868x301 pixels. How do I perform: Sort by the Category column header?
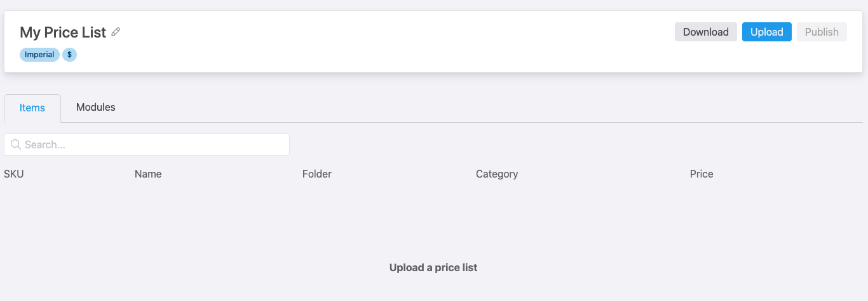pos(497,174)
